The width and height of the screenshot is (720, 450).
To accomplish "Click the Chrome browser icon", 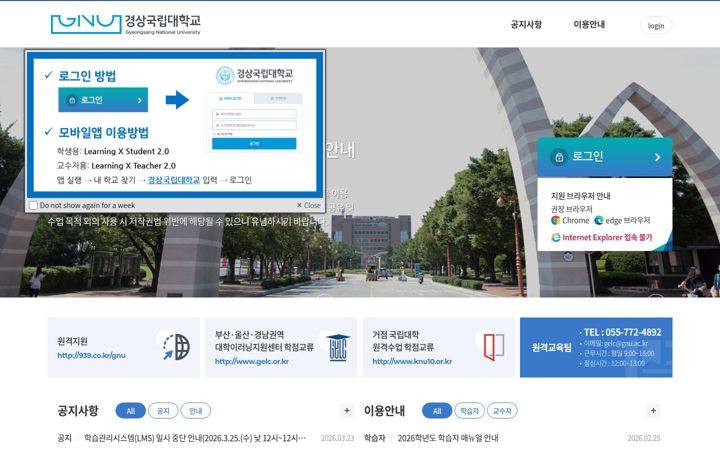I will (x=556, y=220).
